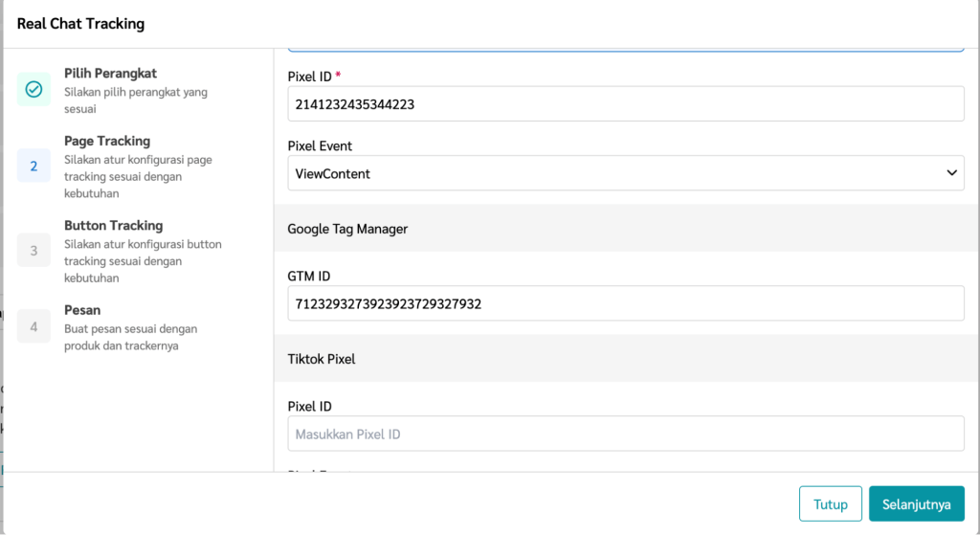
Task: Click the Selanjutnya button
Action: pyautogui.click(x=916, y=503)
